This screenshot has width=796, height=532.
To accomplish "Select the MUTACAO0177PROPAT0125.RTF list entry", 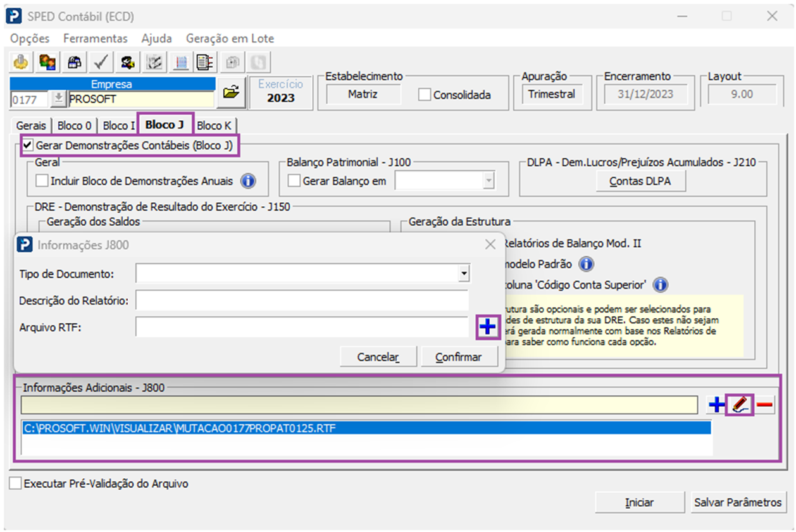I will (x=366, y=428).
